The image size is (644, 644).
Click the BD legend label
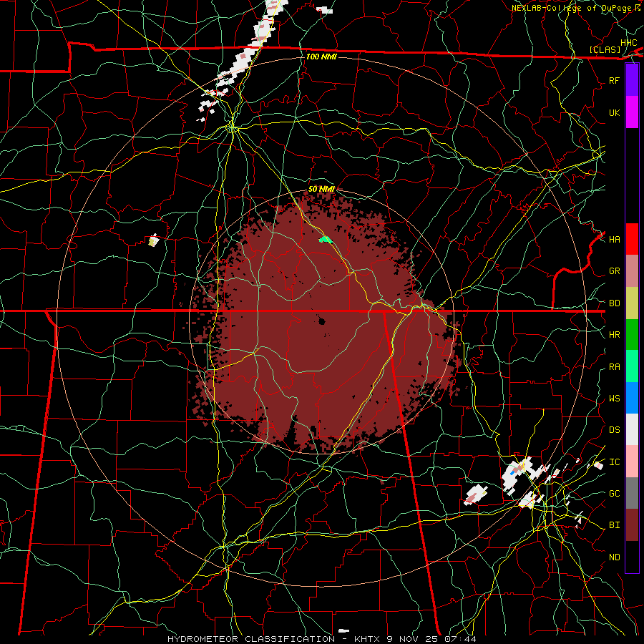coord(614,303)
